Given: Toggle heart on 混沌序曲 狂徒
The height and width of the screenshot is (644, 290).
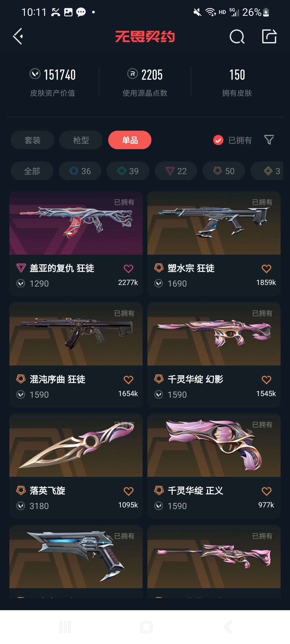Looking at the screenshot, I should tap(128, 380).
